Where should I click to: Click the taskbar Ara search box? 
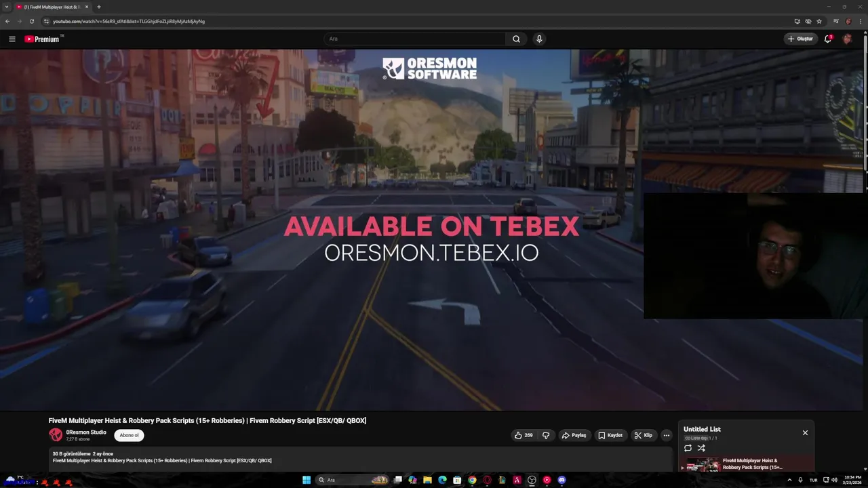(351, 480)
